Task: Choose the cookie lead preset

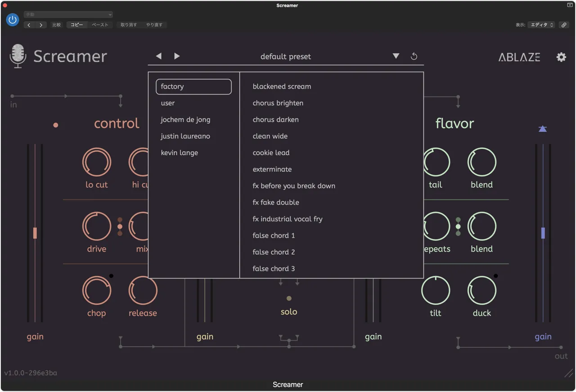Action: pyautogui.click(x=271, y=153)
